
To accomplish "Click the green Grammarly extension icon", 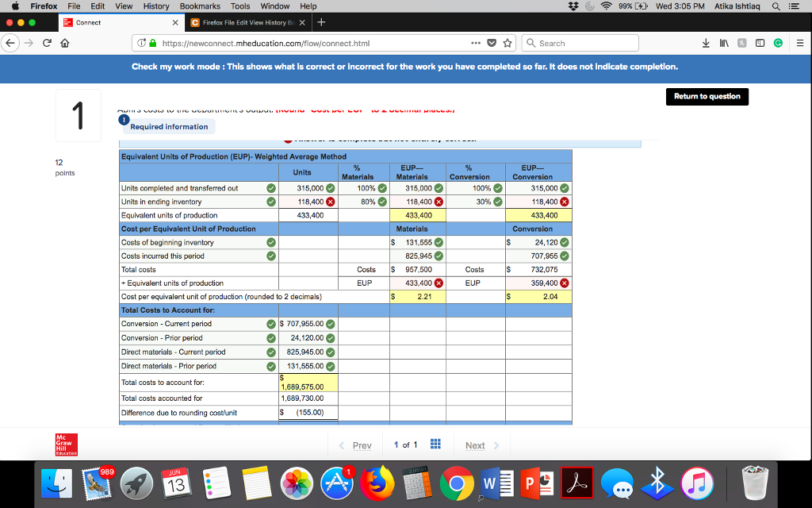I will point(777,42).
